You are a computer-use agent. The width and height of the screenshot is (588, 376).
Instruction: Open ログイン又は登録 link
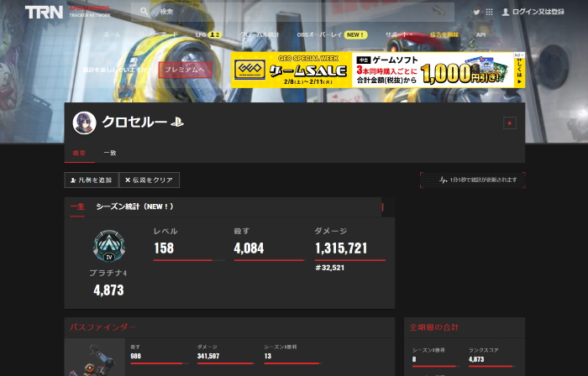(x=538, y=12)
